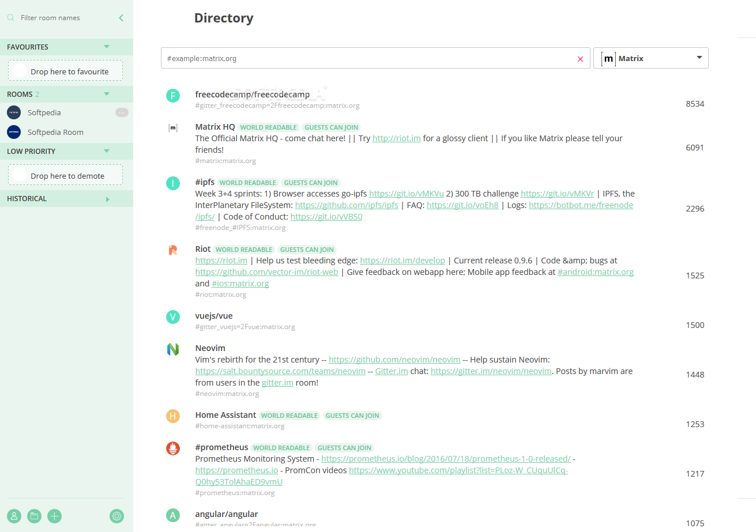Viewport: 756px width, 532px height.
Task: Open the Softpedia room options menu
Action: tap(122, 112)
